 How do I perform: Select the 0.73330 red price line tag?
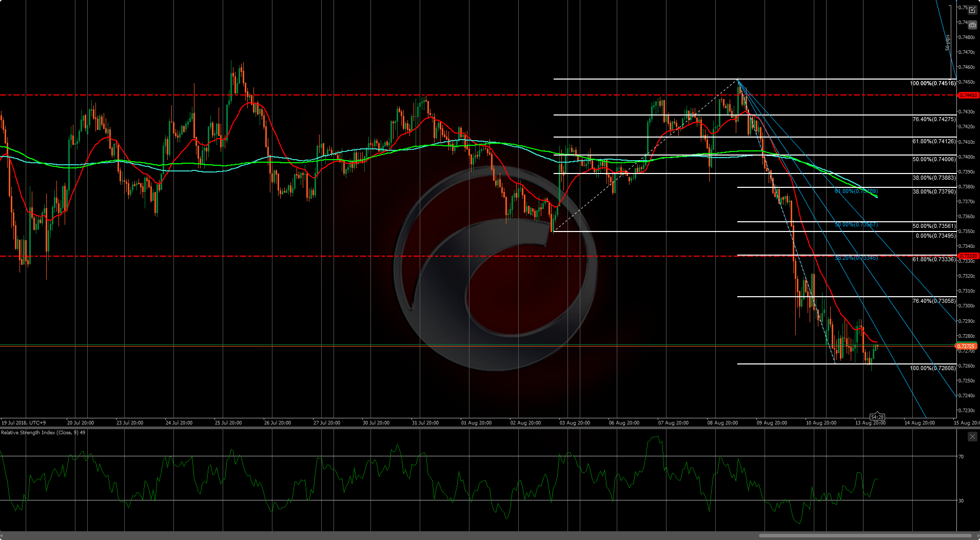pos(968,256)
